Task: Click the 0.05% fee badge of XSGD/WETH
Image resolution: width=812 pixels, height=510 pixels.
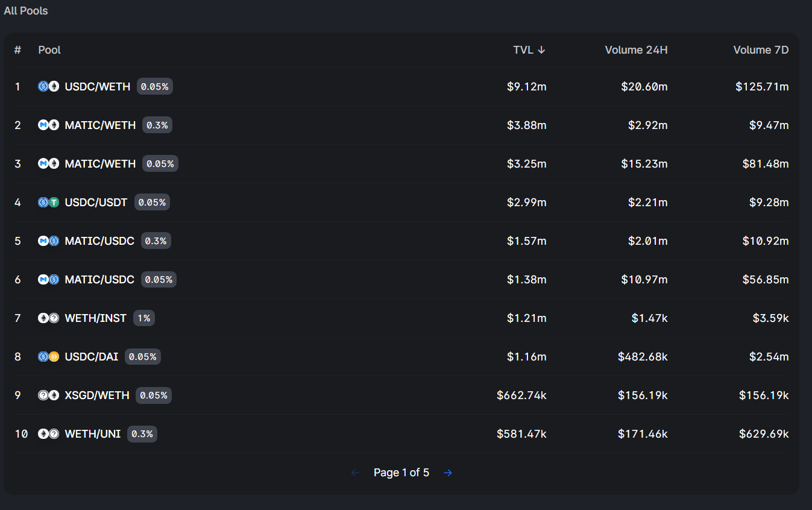Action: pyautogui.click(x=154, y=395)
